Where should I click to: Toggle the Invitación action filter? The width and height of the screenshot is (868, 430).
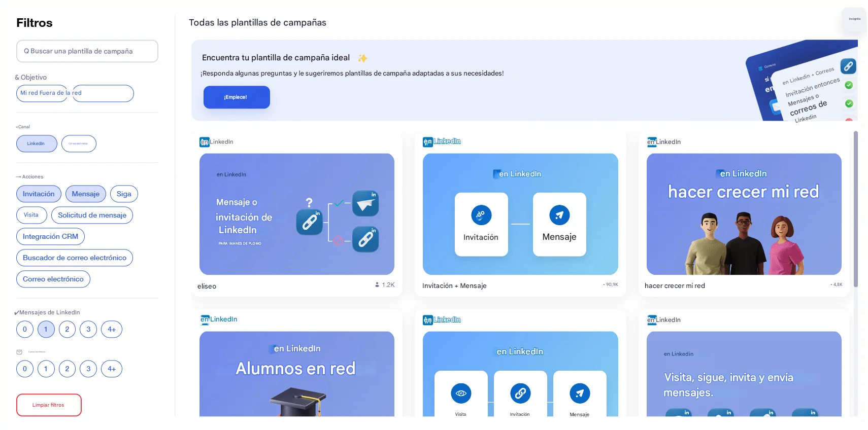39,194
